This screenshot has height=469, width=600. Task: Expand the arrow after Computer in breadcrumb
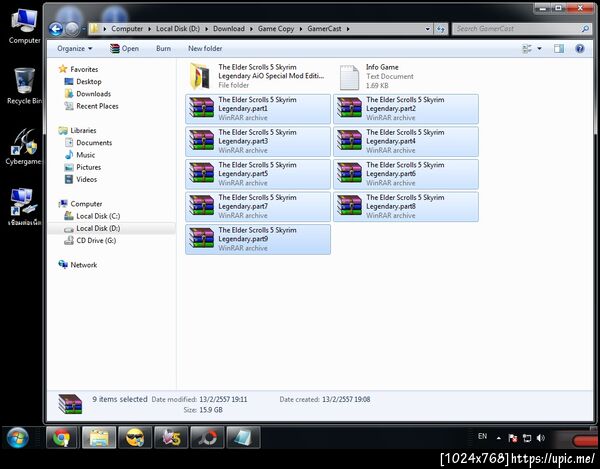point(150,29)
